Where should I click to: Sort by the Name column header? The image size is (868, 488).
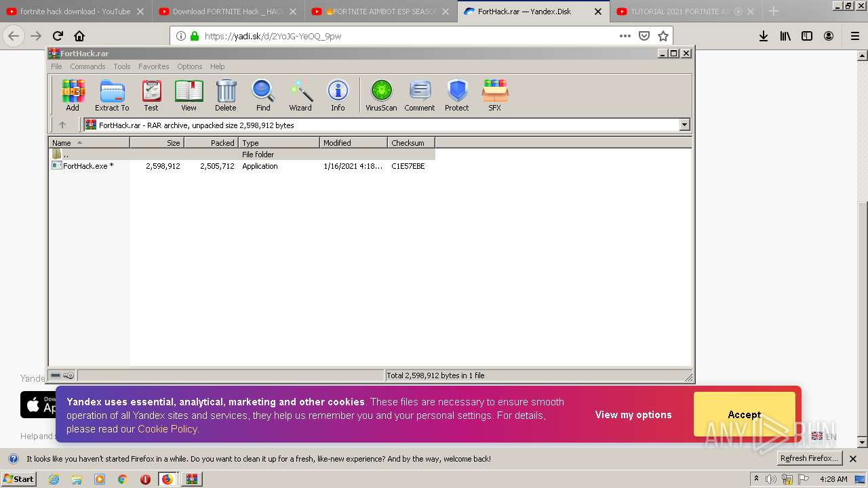(89, 142)
